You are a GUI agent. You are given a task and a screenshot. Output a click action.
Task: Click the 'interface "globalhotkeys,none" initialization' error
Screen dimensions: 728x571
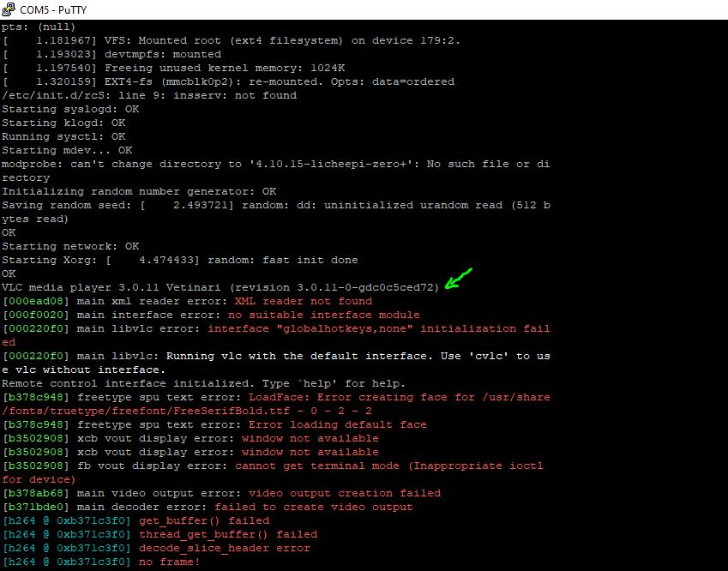(379, 328)
